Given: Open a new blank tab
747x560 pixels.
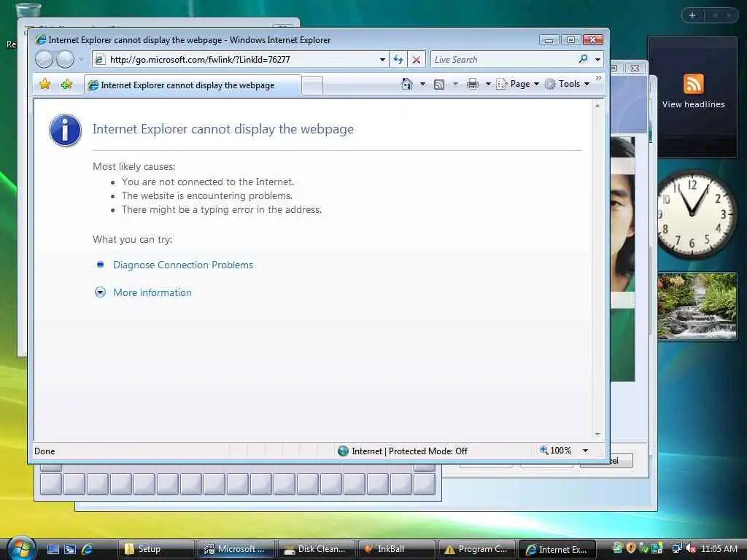Looking at the screenshot, I should click(312, 86).
